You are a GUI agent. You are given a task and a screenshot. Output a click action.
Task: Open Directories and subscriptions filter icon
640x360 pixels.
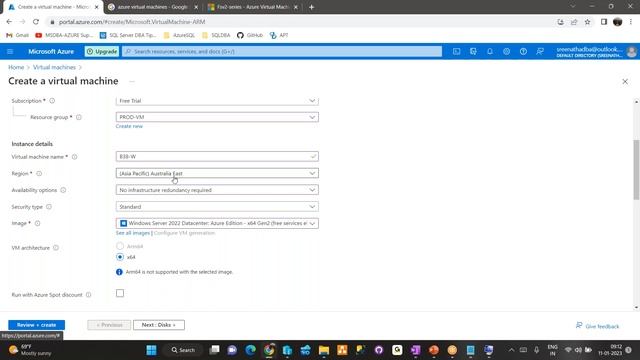tap(473, 51)
